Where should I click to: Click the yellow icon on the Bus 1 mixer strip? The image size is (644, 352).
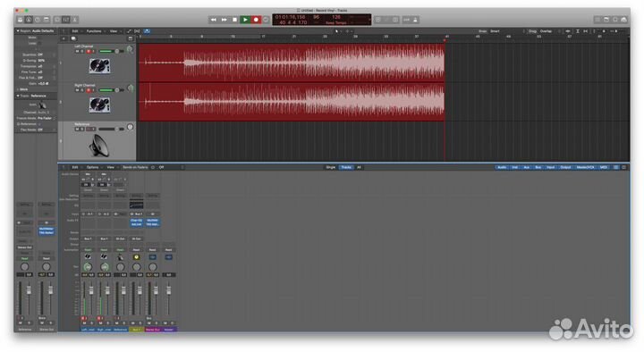(136, 257)
